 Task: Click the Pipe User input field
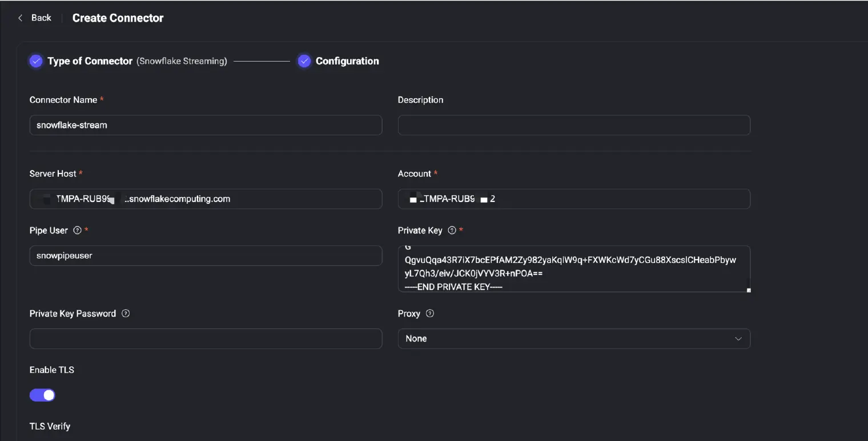(x=206, y=256)
